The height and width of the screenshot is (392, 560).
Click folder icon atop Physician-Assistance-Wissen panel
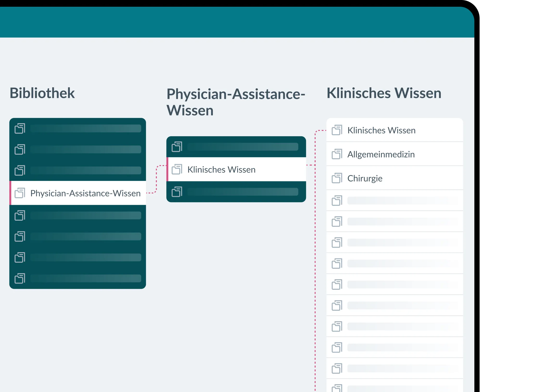(x=177, y=147)
